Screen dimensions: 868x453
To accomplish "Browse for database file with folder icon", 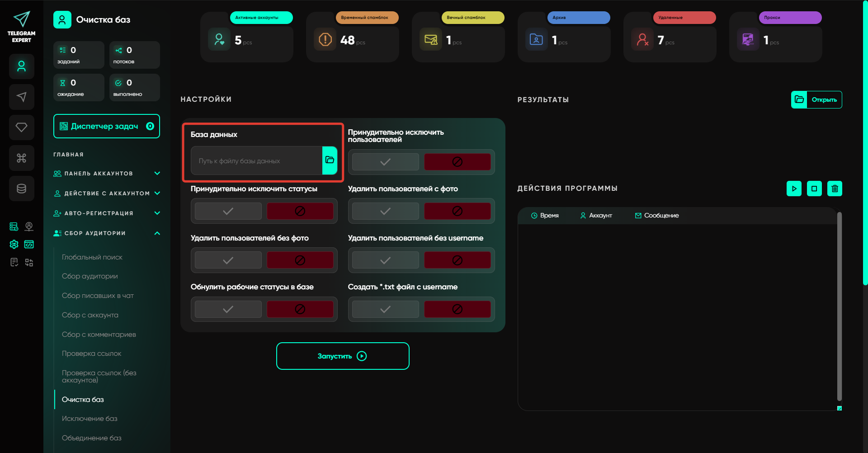I will (x=330, y=160).
